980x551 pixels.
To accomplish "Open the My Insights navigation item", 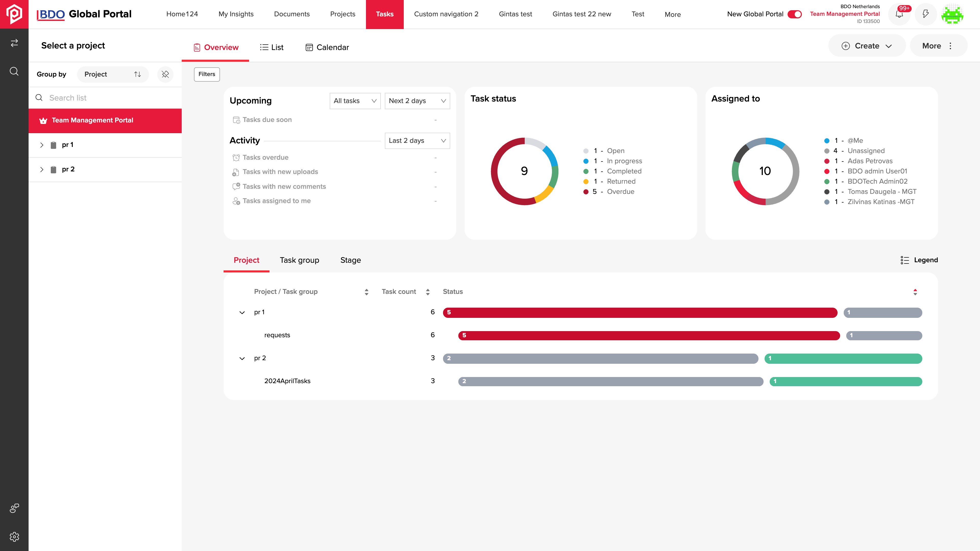I will pyautogui.click(x=236, y=14).
